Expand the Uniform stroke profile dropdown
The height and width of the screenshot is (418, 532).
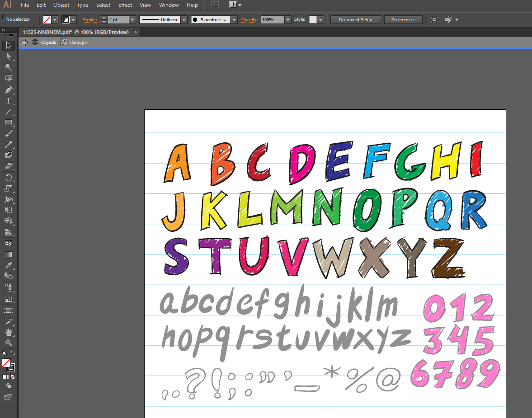tap(184, 20)
